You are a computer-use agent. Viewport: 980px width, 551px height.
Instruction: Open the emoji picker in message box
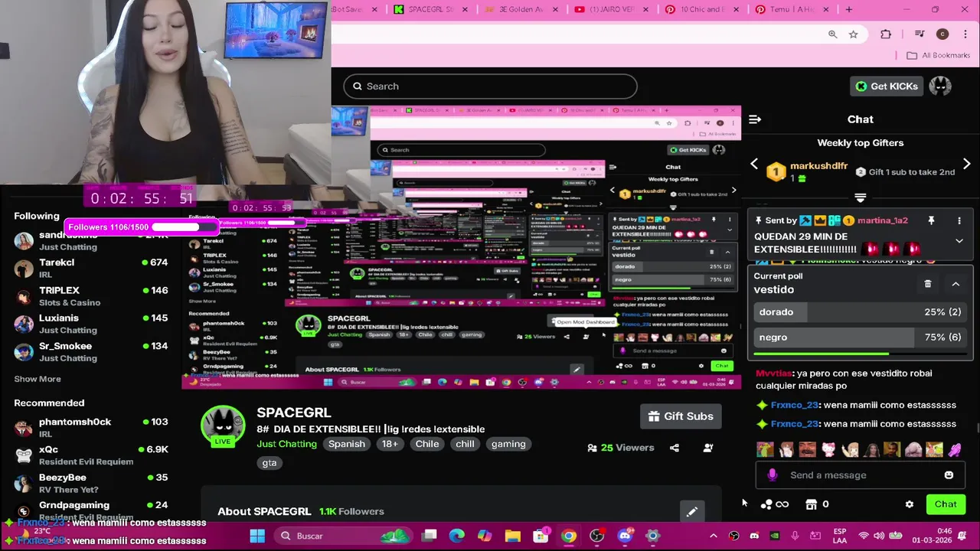click(x=949, y=475)
